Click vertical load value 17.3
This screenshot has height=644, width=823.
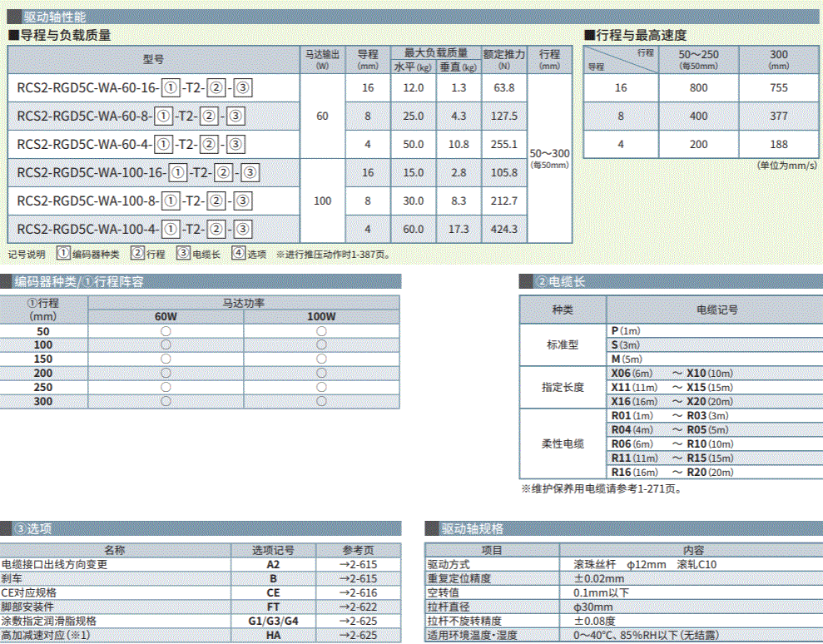[x=459, y=230]
